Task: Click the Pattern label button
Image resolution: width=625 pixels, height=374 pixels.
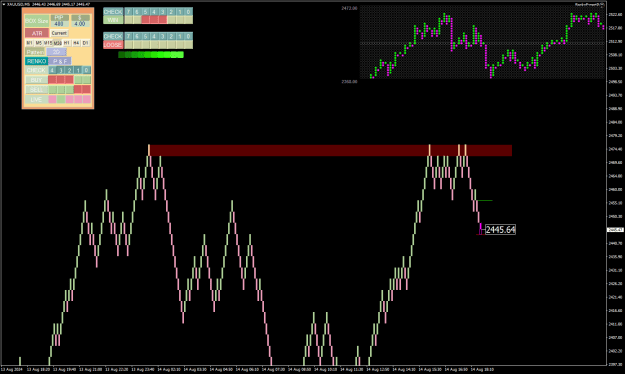Action: (35, 52)
